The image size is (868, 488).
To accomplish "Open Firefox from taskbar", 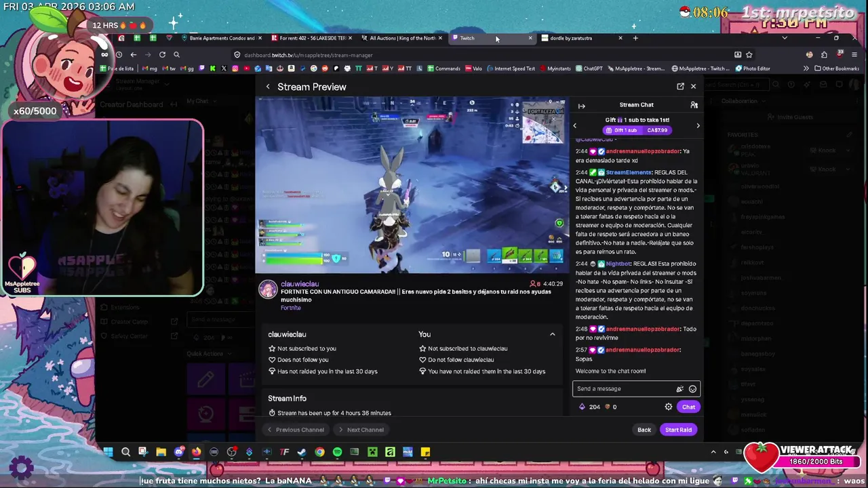I will click(196, 452).
